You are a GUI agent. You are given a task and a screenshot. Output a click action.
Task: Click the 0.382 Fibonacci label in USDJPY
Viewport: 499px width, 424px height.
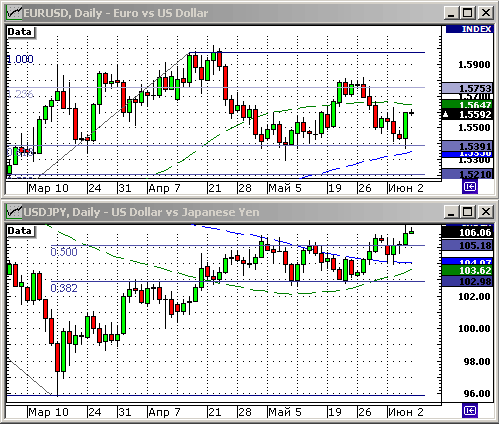pyautogui.click(x=64, y=288)
